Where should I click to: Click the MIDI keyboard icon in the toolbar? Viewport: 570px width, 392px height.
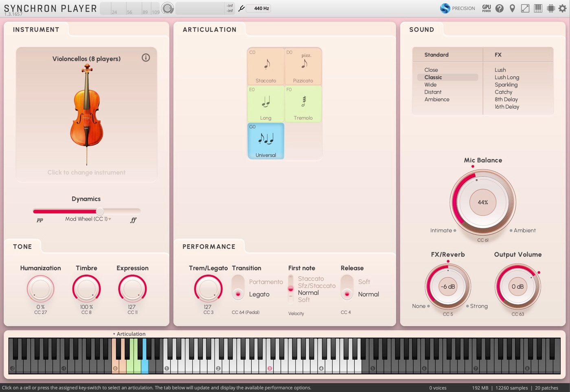[x=537, y=8]
